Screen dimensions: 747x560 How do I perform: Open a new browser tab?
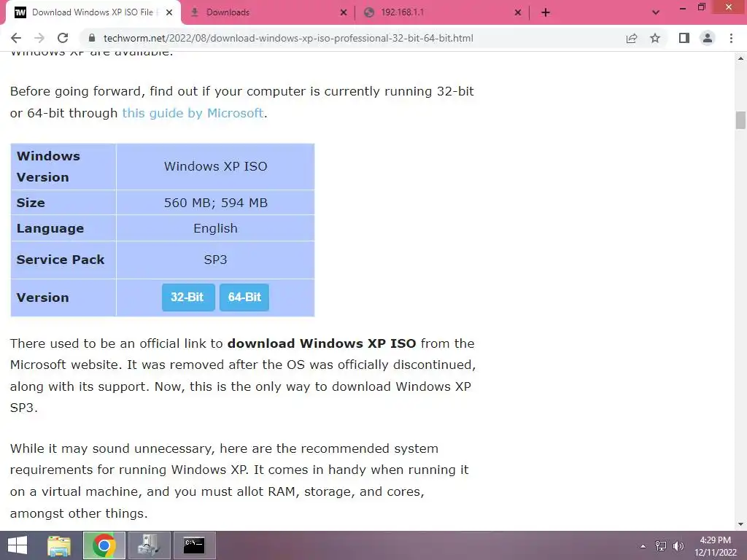coord(546,12)
